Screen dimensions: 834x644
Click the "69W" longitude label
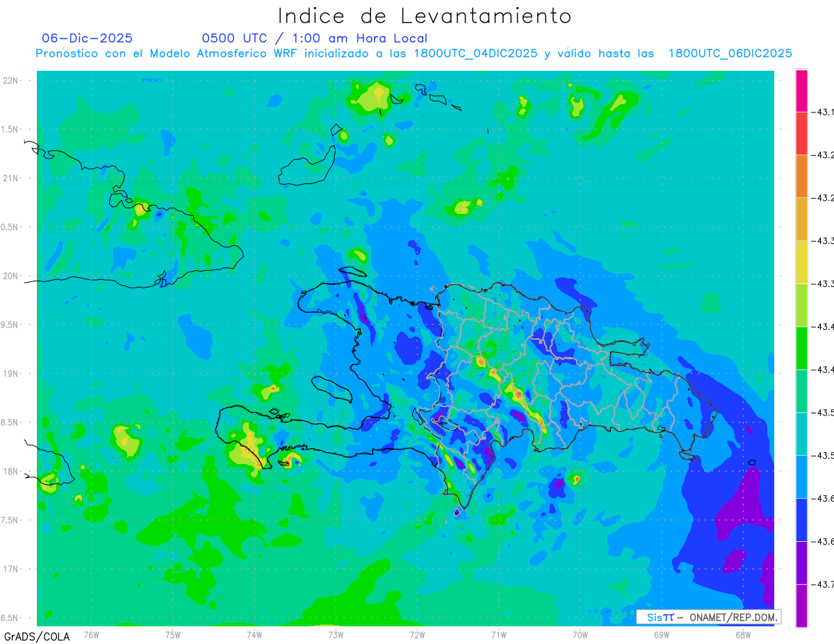[661, 634]
